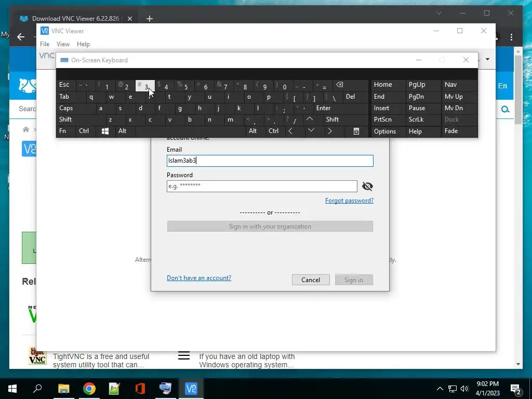Close the Download VNC Viewer tab
Viewport: 532px width, 399px height.
pyautogui.click(x=129, y=19)
